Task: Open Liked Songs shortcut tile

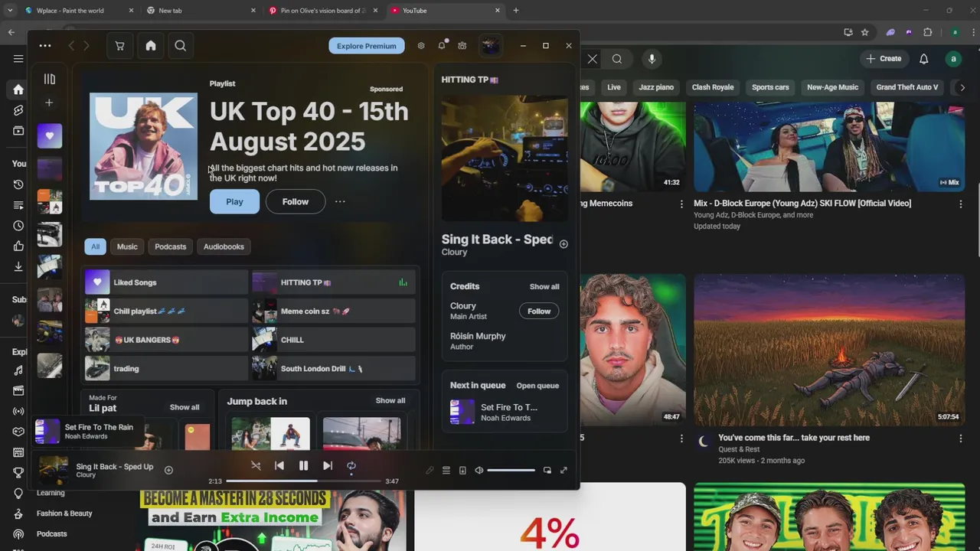Action: pos(166,282)
